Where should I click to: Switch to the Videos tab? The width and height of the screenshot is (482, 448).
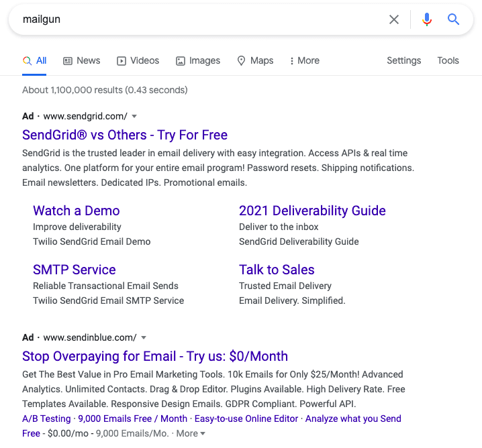click(138, 61)
